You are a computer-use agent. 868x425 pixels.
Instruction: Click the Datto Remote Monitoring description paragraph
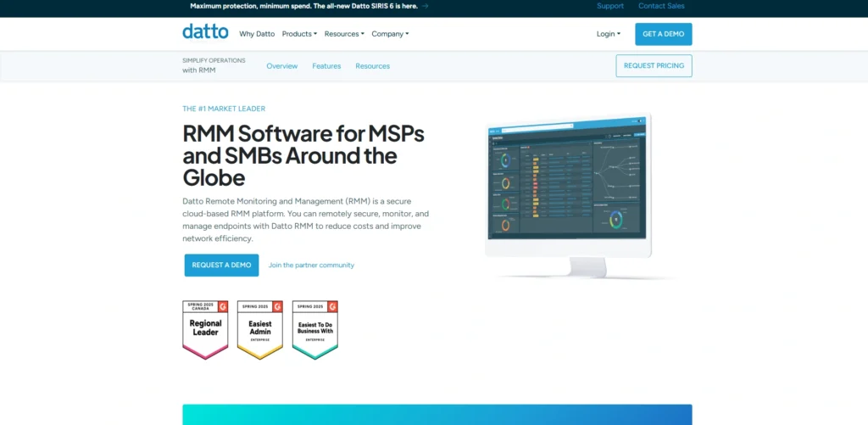point(305,220)
